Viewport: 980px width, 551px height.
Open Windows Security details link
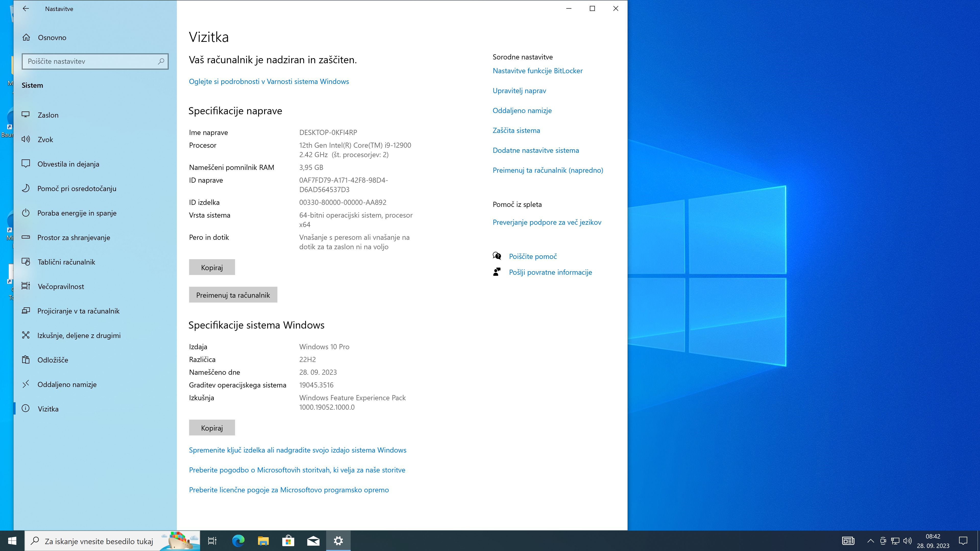click(268, 81)
